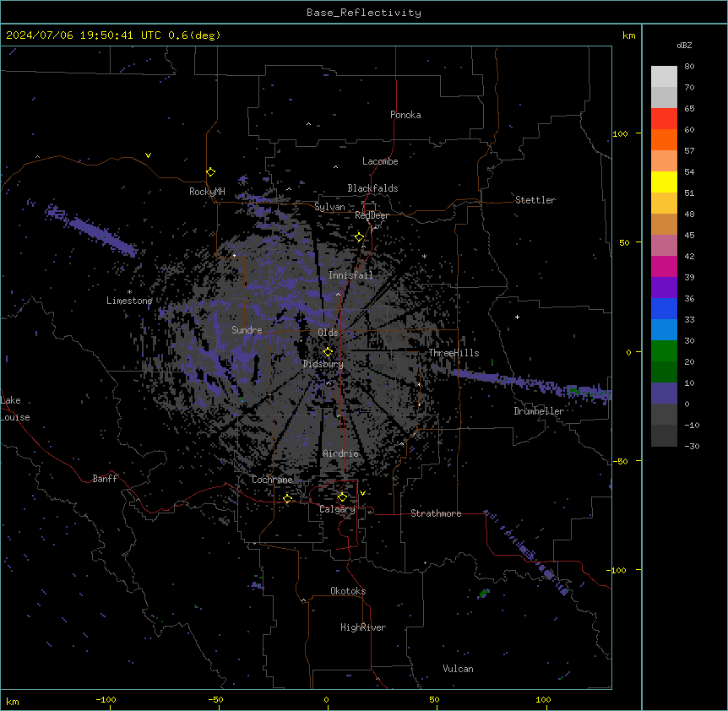Click the Strathmore label

[x=436, y=513]
